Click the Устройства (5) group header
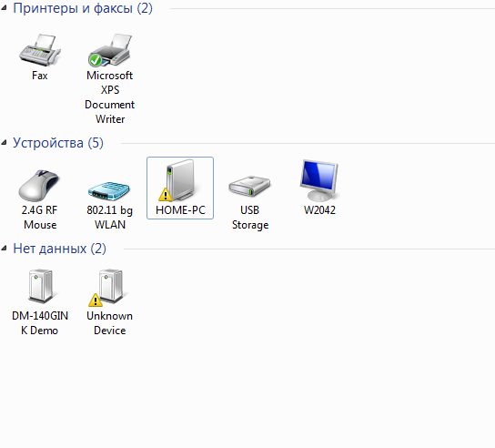Viewport: 495px width, 448px height. (58, 143)
